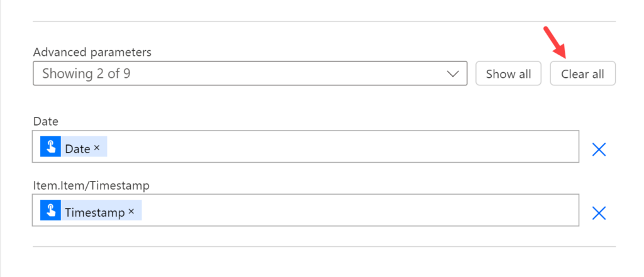
Task: Click empty space in the Timestamp input field
Action: pos(358,210)
